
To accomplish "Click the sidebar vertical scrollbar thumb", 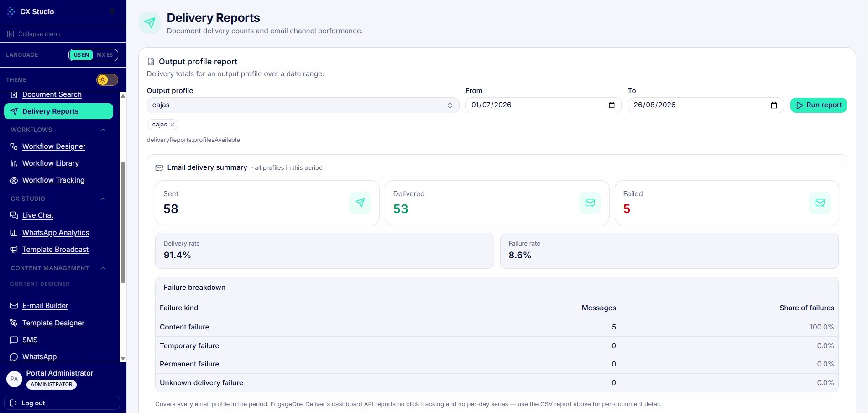I will point(123,223).
